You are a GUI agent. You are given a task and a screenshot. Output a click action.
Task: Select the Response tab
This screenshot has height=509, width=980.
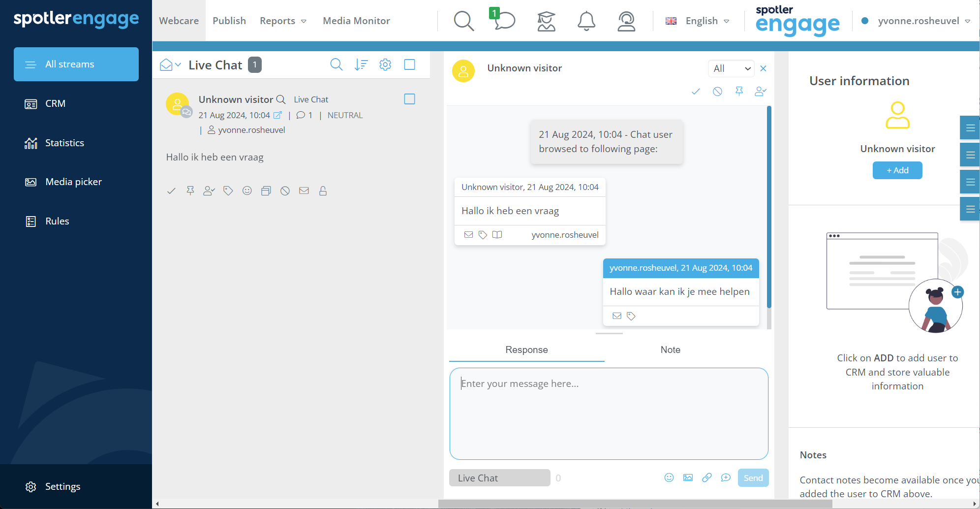(x=526, y=350)
